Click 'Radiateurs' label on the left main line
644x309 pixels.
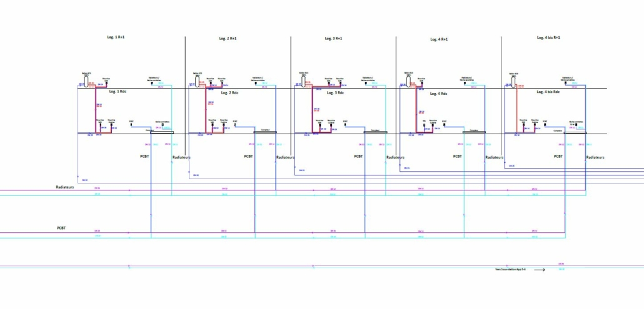[x=65, y=187]
